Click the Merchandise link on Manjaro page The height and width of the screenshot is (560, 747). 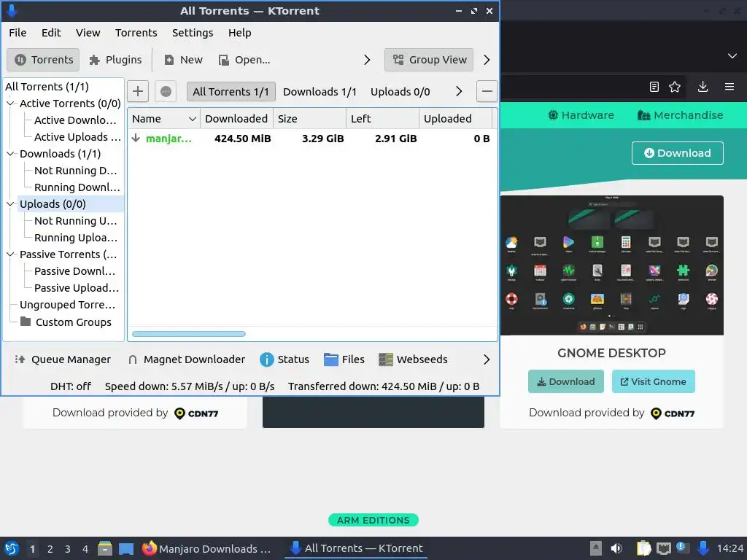[681, 115]
